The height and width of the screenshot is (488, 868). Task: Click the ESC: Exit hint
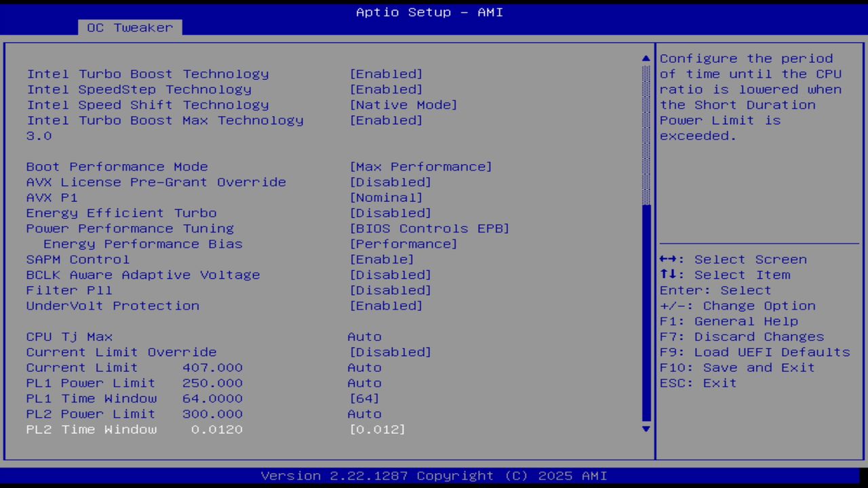pos(698,384)
